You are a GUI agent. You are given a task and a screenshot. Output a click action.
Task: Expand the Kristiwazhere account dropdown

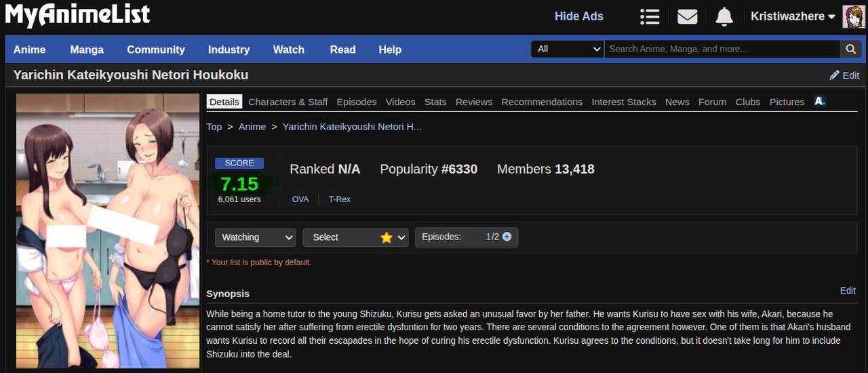tap(793, 16)
